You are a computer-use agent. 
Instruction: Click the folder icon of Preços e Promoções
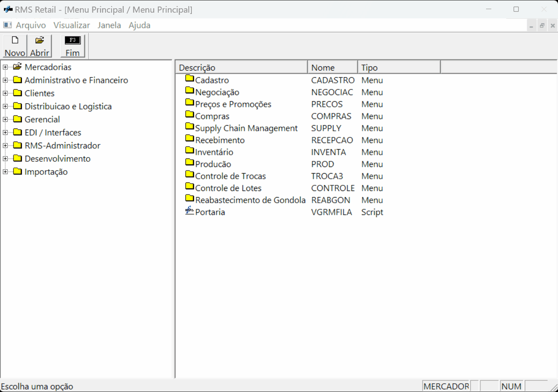point(189,102)
